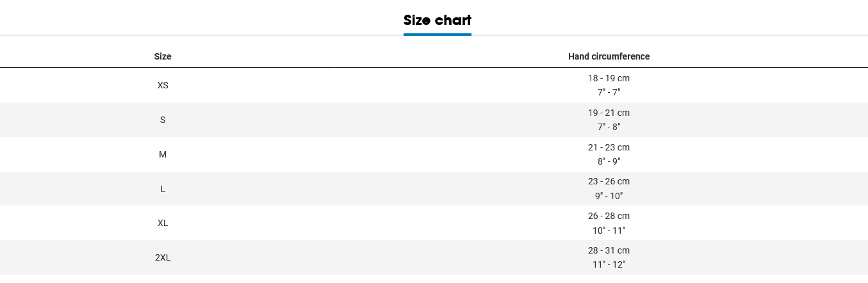This screenshot has width=868, height=283.
Task: Click the Hand circumference column header
Action: [x=609, y=56]
